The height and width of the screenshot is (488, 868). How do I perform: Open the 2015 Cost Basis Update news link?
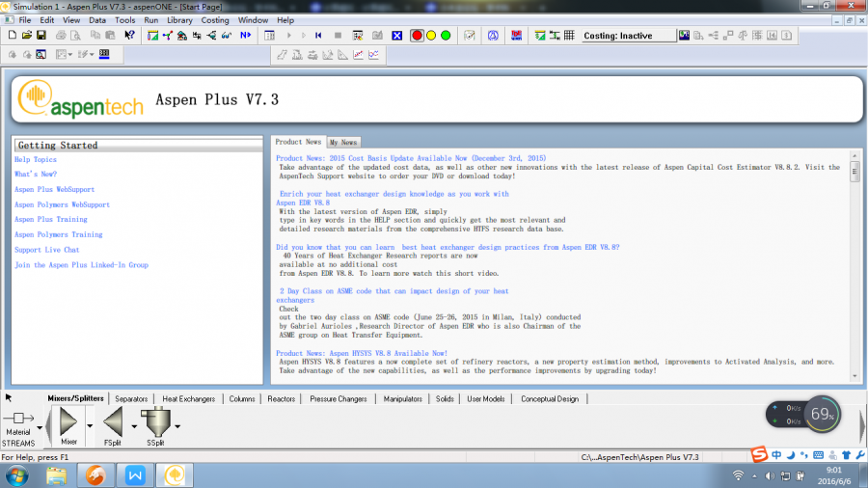(x=411, y=158)
